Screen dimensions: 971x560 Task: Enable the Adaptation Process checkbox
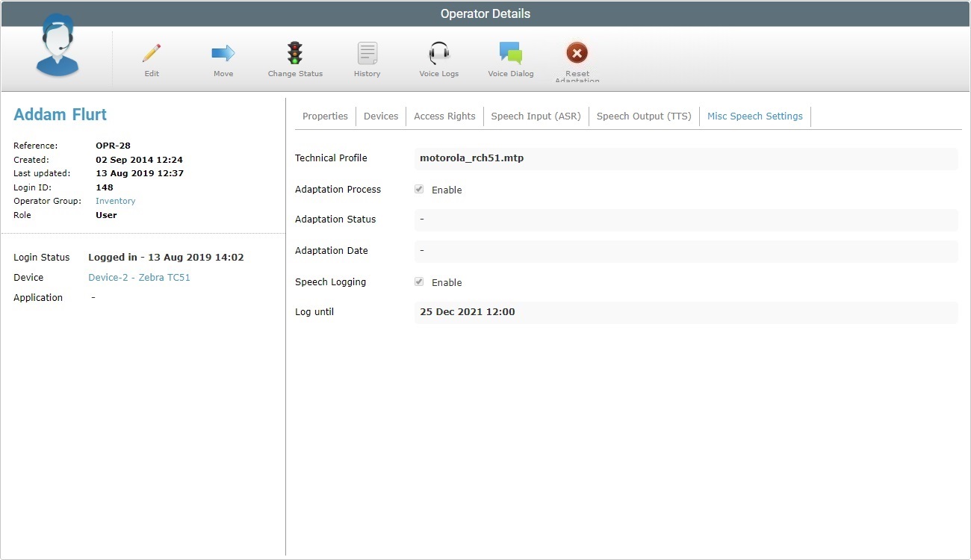419,189
